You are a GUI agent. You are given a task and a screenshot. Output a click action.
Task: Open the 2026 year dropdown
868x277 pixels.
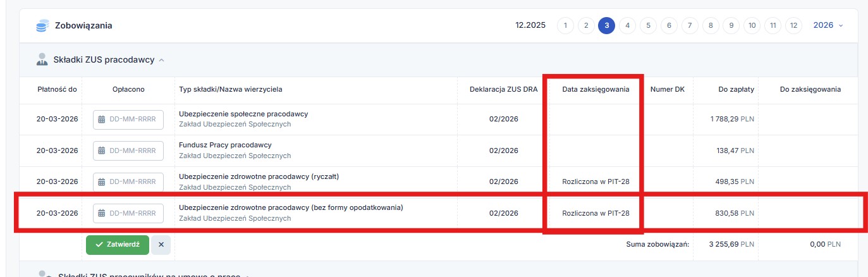828,25
